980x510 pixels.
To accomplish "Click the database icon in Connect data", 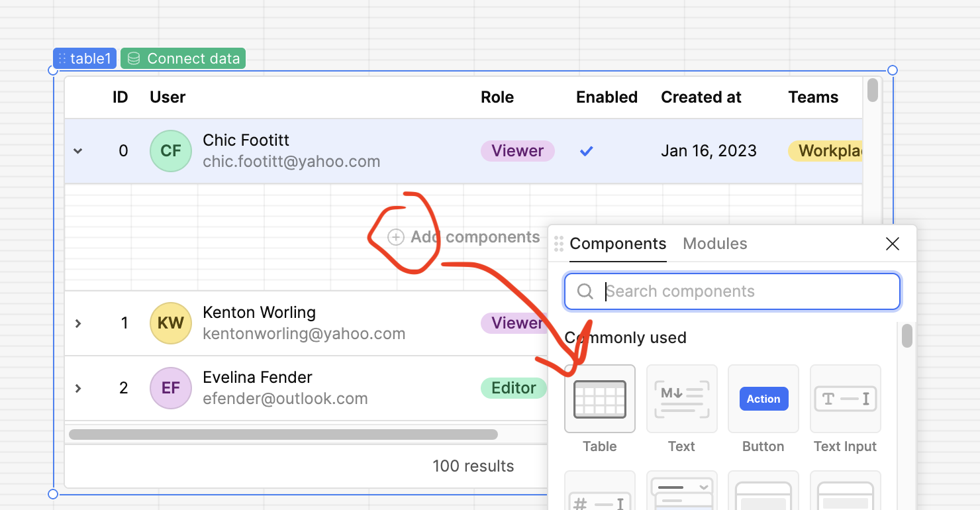I will tap(134, 59).
